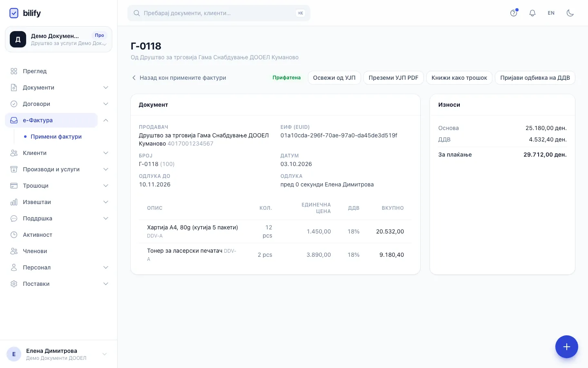The width and height of the screenshot is (588, 368).
Task: Open company switcher Демо Докумен...
Action: [58, 39]
